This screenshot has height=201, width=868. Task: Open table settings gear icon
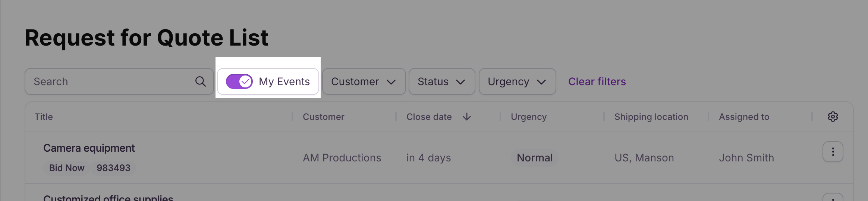833,117
